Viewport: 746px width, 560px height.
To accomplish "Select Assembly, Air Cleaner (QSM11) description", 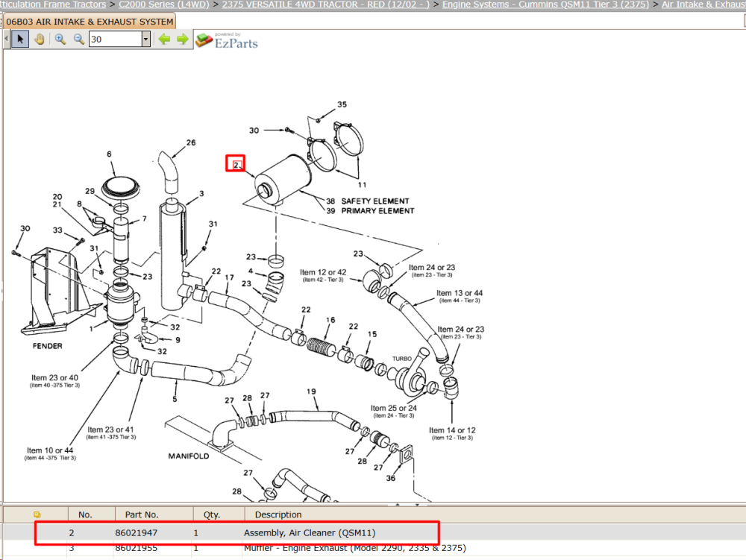I will (310, 533).
